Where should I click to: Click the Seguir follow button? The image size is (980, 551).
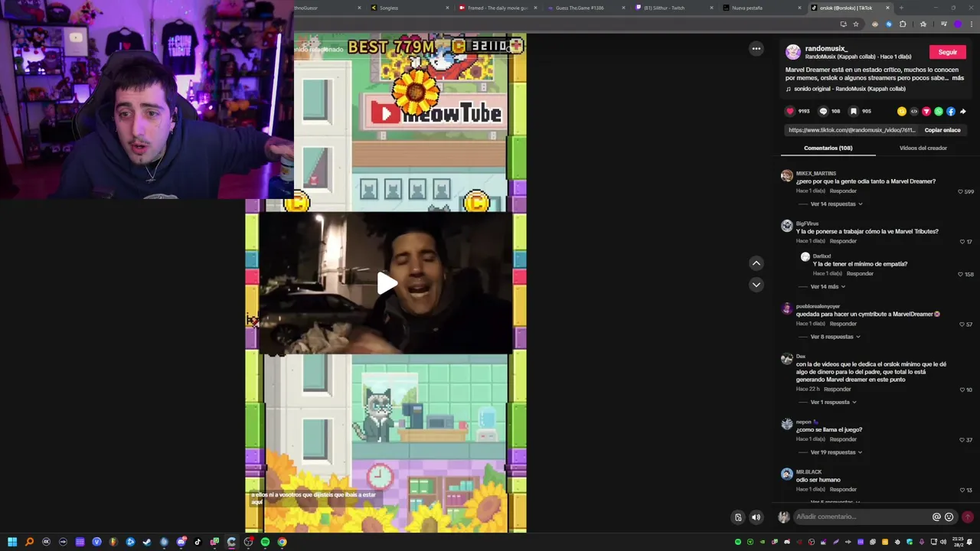(948, 52)
